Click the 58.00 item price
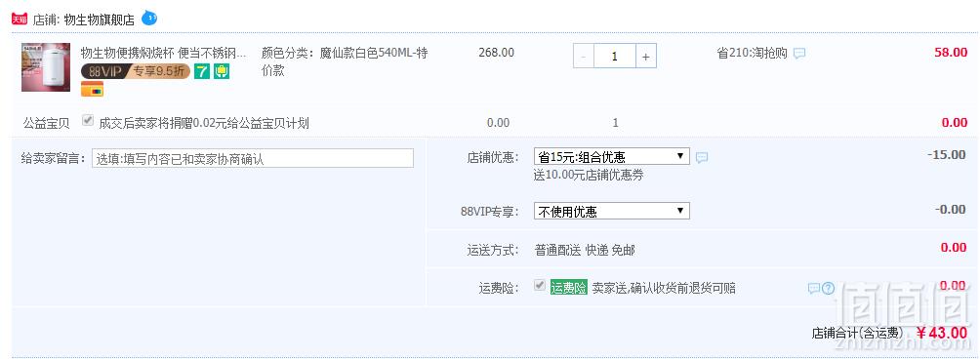Viewport: 980px width, 359px height. point(951,53)
